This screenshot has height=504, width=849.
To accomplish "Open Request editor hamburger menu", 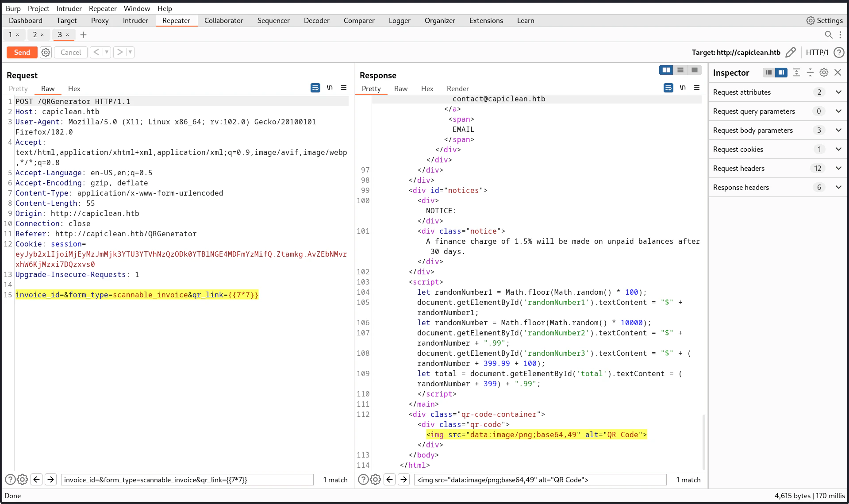I will point(344,88).
